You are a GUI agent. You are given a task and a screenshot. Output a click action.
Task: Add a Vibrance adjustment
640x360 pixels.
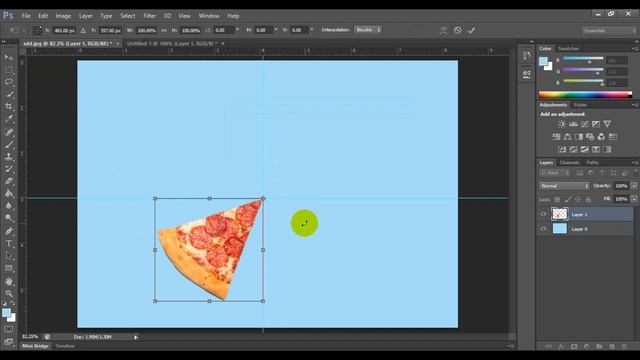pos(607,124)
